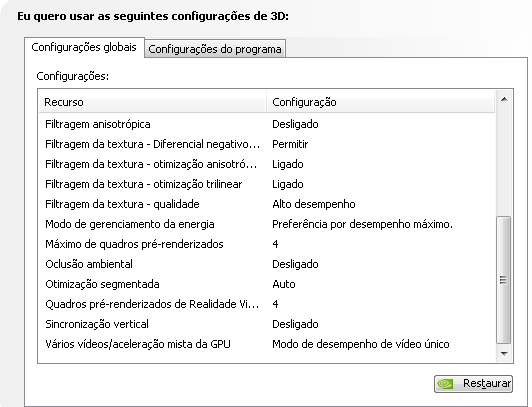Click the scrollbar up arrow
This screenshot has width=532, height=407.
click(x=504, y=99)
